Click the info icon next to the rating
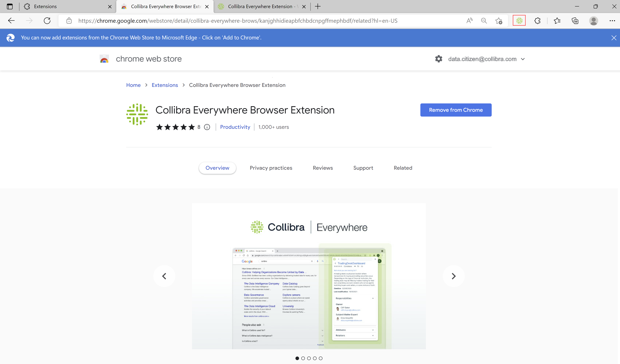Image resolution: width=620 pixels, height=364 pixels. pos(207,127)
